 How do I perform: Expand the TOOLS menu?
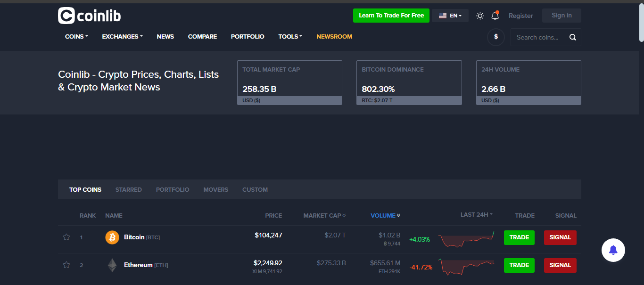pyautogui.click(x=290, y=36)
